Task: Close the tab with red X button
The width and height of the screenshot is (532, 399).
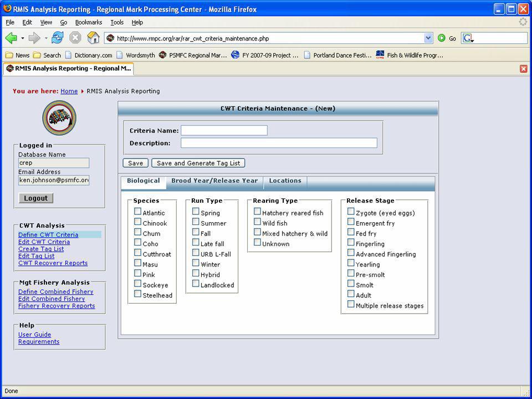Action: (x=524, y=69)
